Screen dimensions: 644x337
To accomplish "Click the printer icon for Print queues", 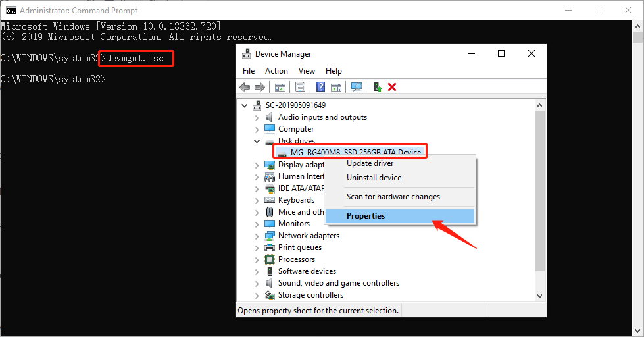I will (x=270, y=248).
